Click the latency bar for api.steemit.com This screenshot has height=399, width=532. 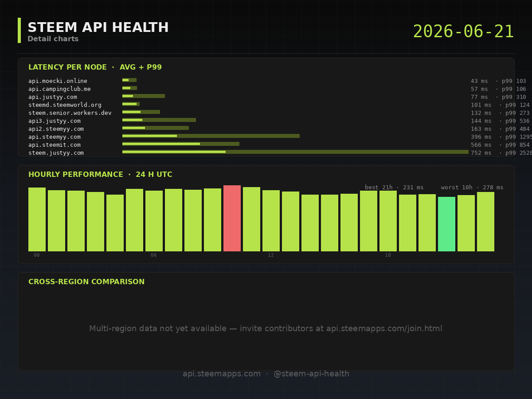(181, 144)
